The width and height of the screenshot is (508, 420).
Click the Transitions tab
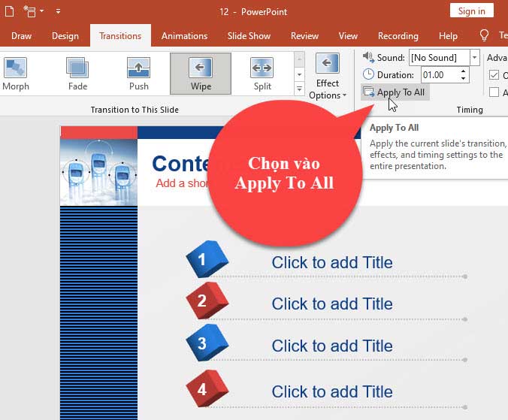coord(120,35)
